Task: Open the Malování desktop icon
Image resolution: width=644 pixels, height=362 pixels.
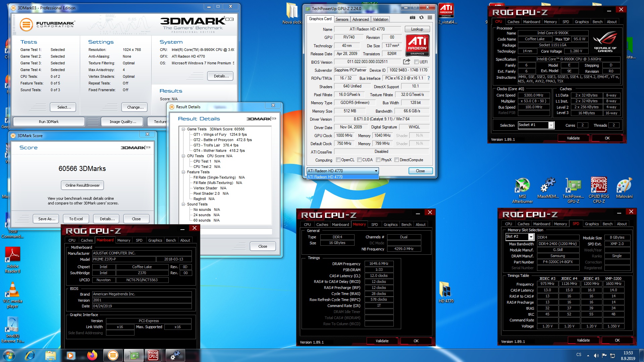Action: tap(624, 188)
